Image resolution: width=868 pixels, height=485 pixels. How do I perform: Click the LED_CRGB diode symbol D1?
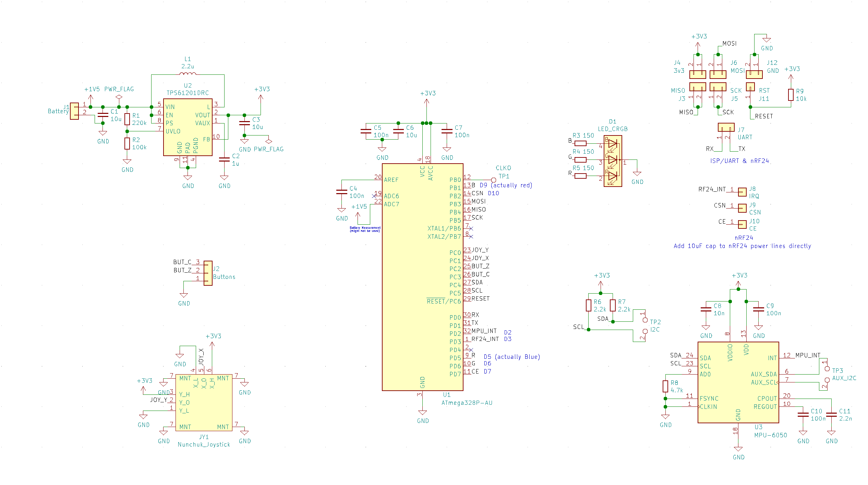(613, 161)
